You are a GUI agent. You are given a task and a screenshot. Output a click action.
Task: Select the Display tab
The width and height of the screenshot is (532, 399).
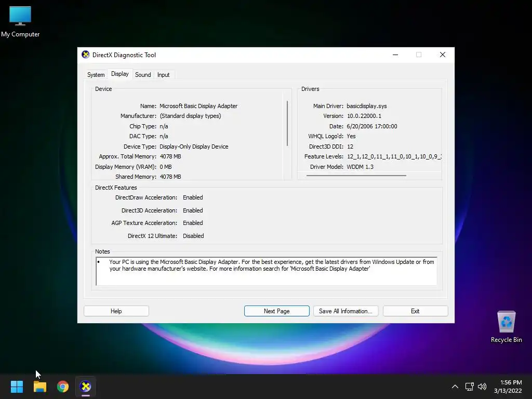point(120,74)
